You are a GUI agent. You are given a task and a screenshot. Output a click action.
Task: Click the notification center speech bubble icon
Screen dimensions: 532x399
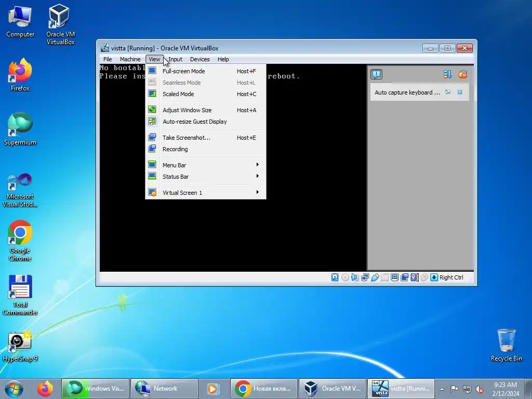tap(376, 74)
